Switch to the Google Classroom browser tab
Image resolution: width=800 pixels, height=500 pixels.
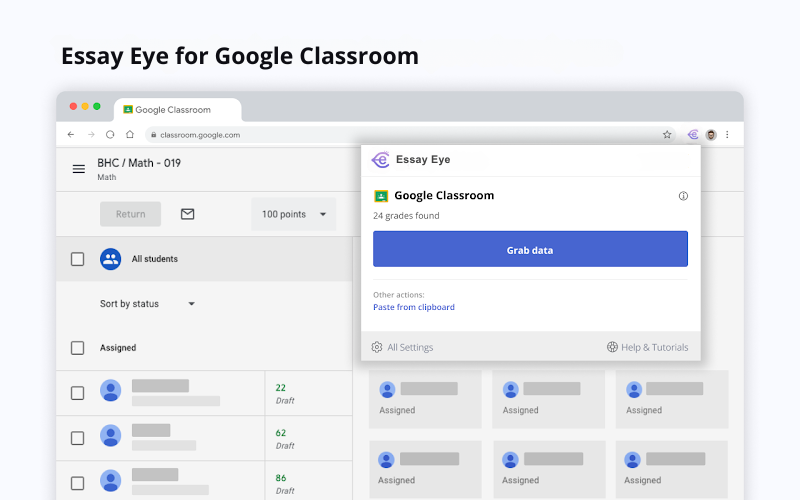pyautogui.click(x=178, y=110)
